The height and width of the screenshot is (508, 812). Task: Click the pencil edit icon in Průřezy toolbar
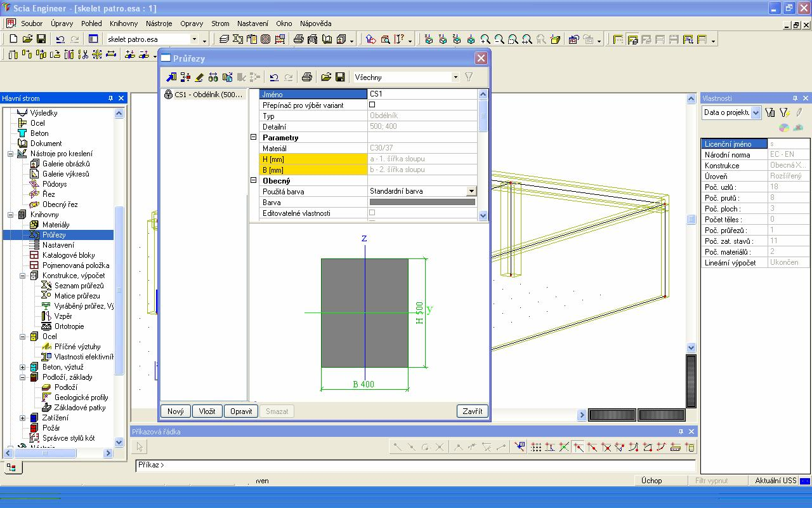[199, 77]
